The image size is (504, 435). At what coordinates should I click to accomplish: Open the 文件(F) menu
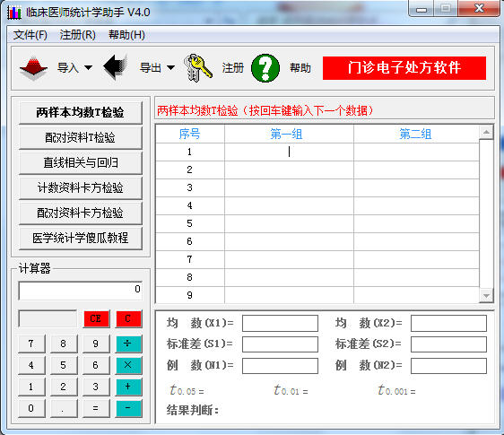pyautogui.click(x=30, y=35)
